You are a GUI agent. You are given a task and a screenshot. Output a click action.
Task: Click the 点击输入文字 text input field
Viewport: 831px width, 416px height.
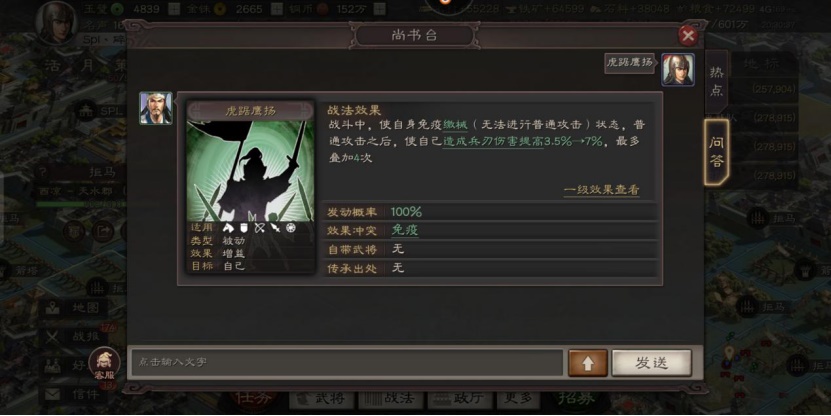347,362
